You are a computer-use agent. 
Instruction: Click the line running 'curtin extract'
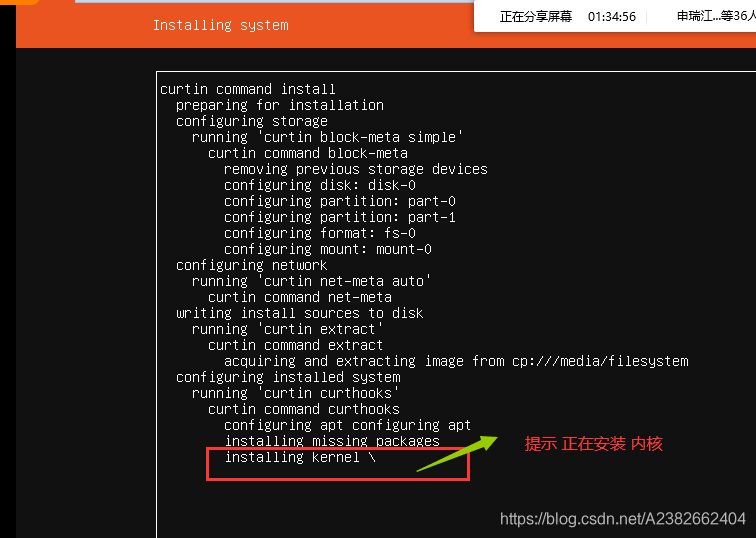(287, 329)
